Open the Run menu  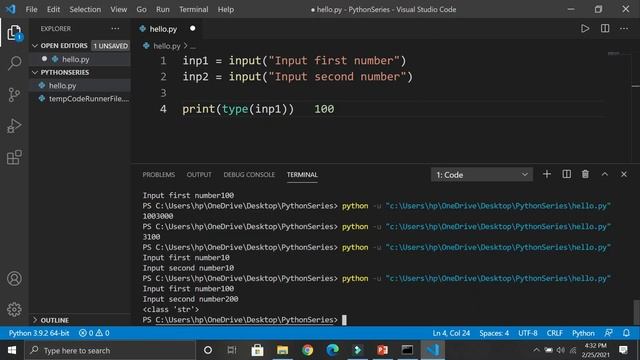(x=162, y=9)
